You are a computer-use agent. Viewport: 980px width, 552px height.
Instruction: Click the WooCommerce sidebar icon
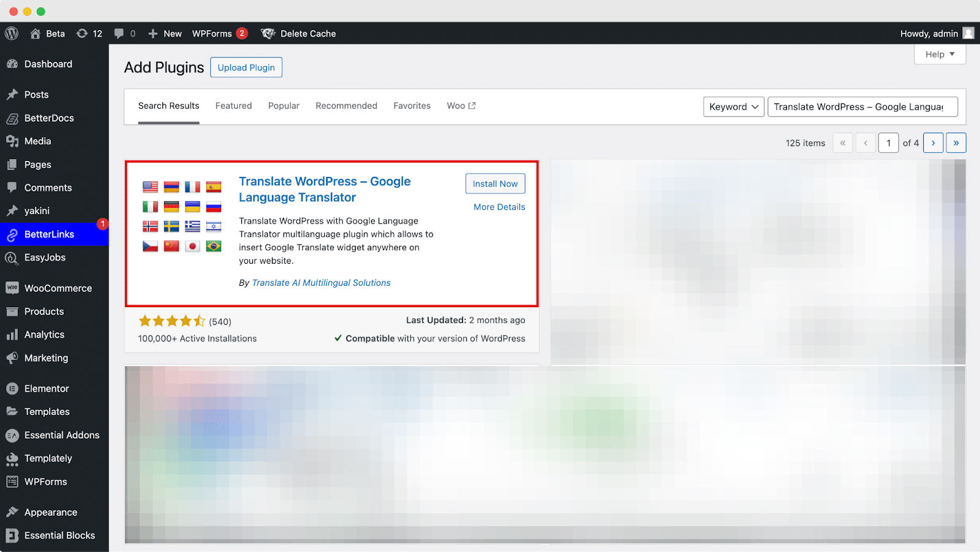(x=12, y=288)
